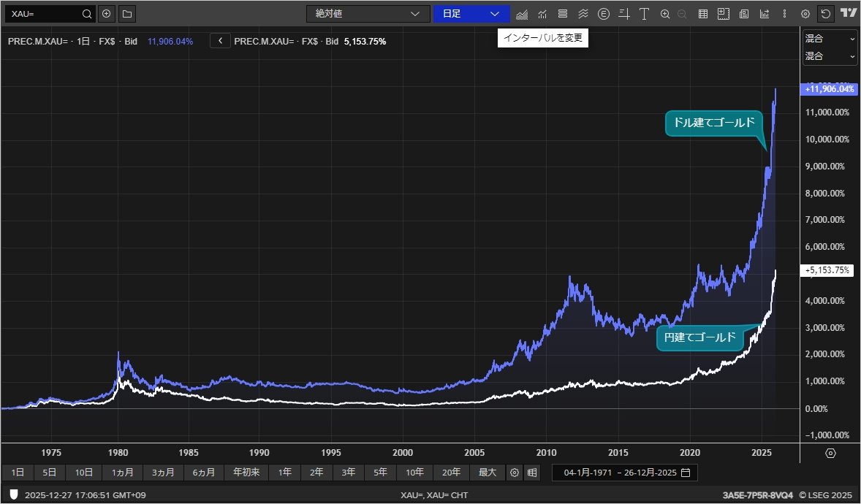Open the 日足 interval dropdown
The image size is (861, 504).
coord(471,13)
